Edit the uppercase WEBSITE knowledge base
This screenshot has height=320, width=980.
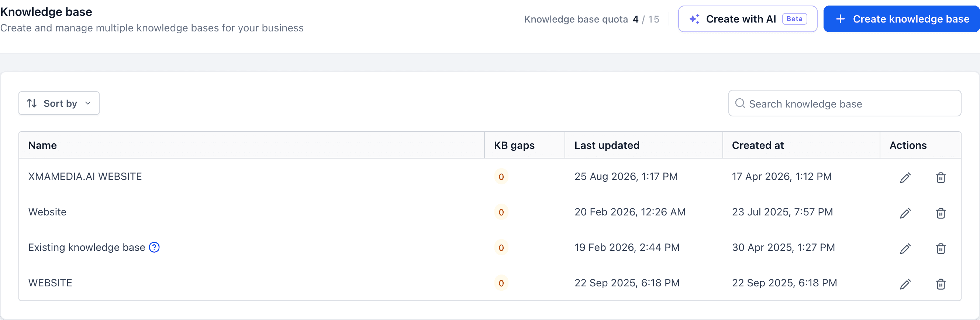point(905,284)
